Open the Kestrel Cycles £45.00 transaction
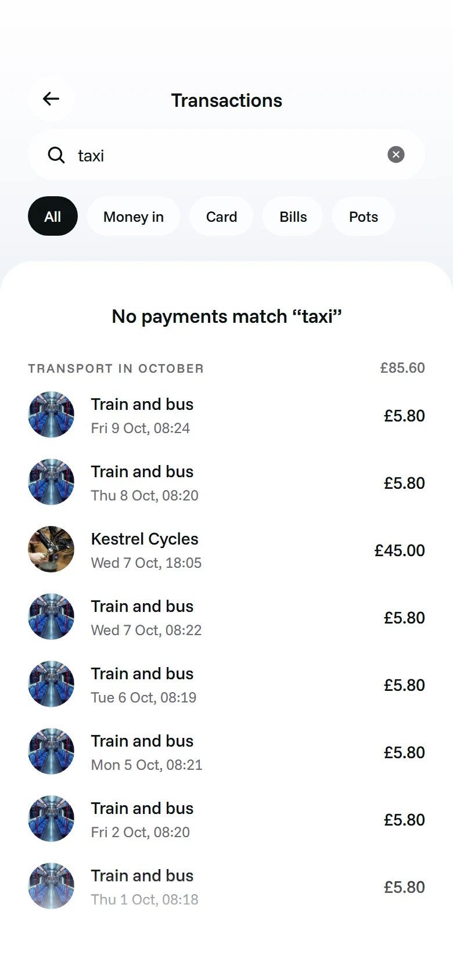The width and height of the screenshot is (453, 980). (x=227, y=549)
